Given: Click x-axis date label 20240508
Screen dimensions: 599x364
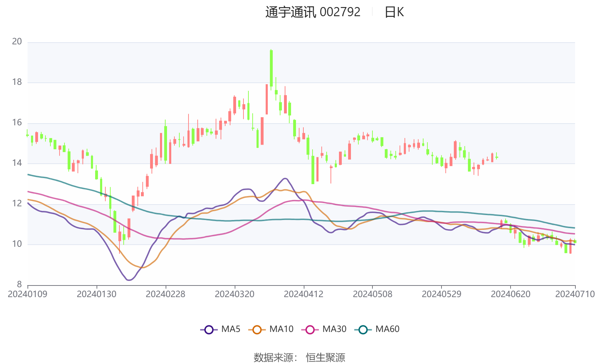Looking at the screenshot, I should coord(372,294).
